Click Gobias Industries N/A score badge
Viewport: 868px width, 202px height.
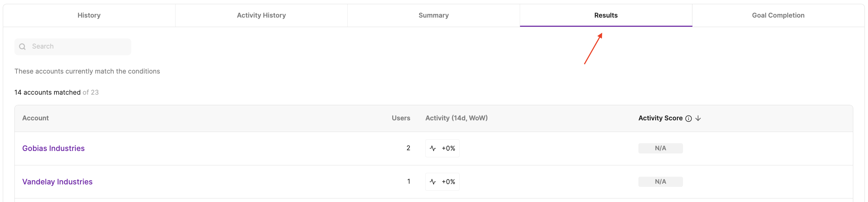[x=660, y=149]
